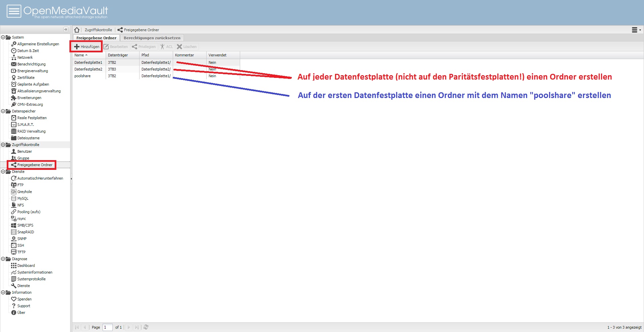Sort table by Verwendet column
The height and width of the screenshot is (332, 644).
(223, 55)
